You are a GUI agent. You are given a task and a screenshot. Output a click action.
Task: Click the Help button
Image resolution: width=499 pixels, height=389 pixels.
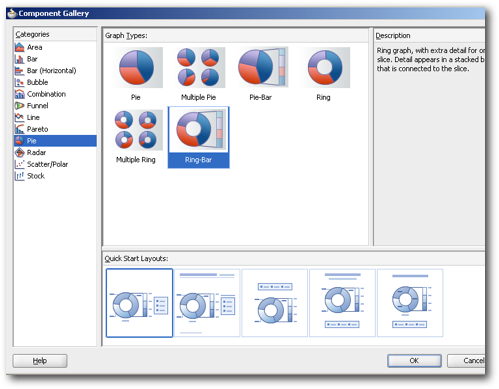40,361
